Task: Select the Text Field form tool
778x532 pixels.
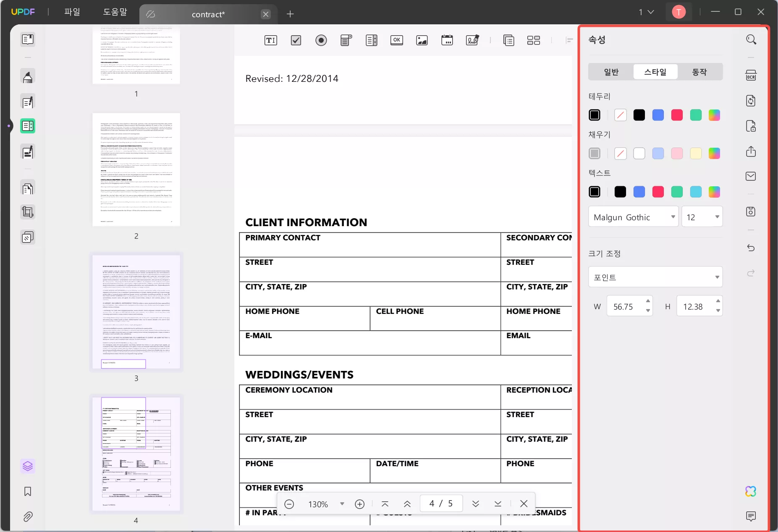Action: coord(271,40)
